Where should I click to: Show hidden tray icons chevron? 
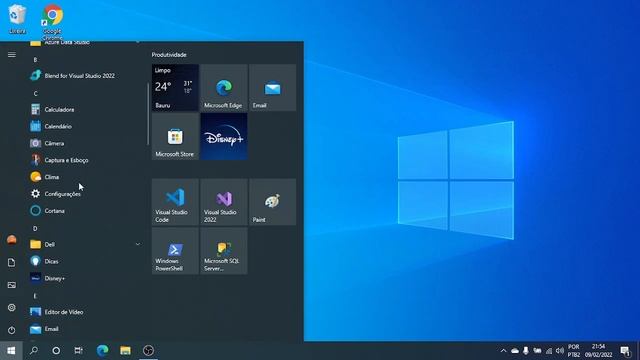pyautogui.click(x=503, y=351)
